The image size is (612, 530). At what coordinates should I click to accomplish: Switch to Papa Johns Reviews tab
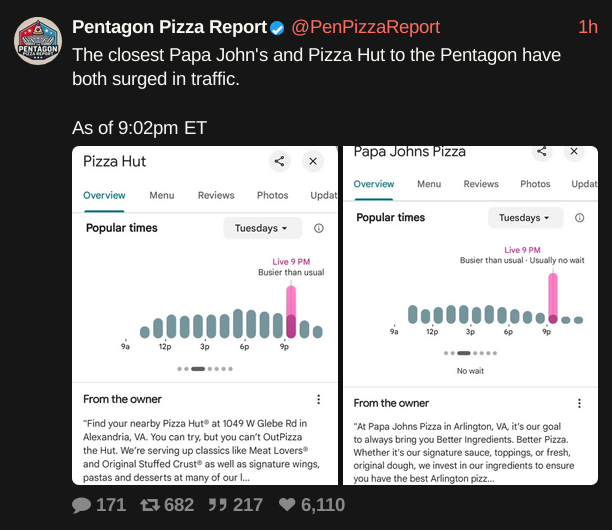481,184
